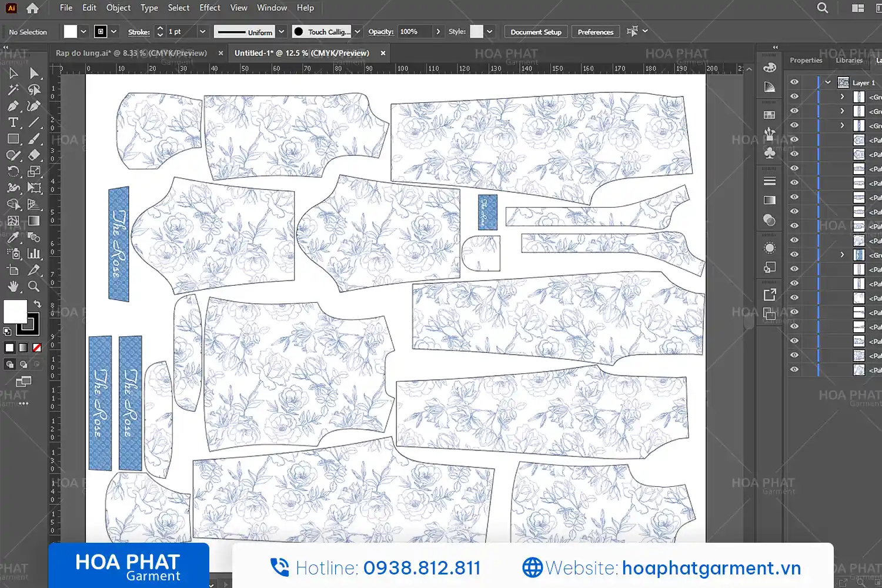
Task: Switch to the Rap do lung.ai tab
Action: pos(131,53)
